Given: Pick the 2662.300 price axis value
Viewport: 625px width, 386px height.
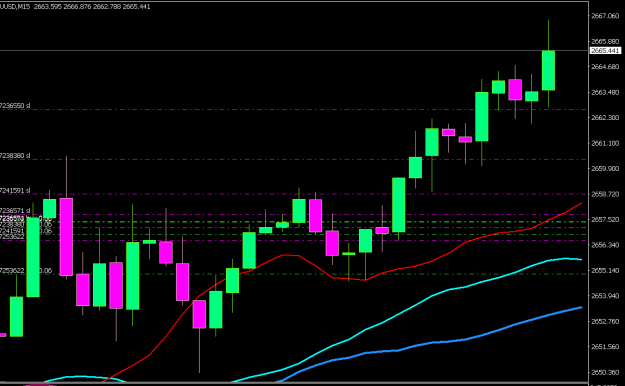Looking at the screenshot, I should pos(605,118).
